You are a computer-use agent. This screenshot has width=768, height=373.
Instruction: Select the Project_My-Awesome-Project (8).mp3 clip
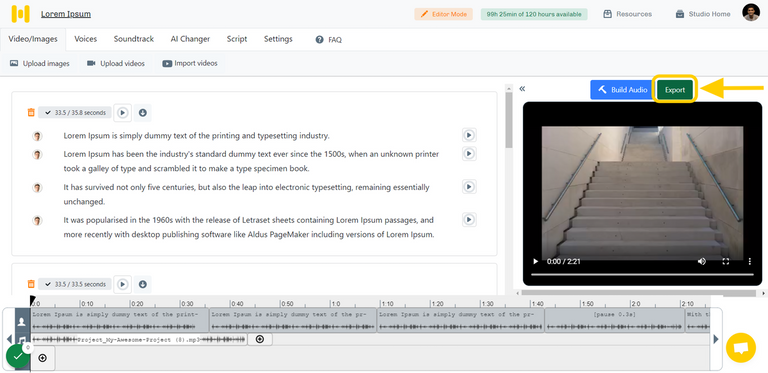click(x=139, y=339)
